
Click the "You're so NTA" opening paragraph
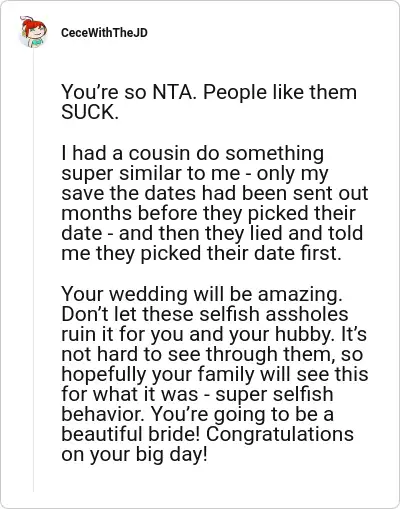(x=209, y=102)
